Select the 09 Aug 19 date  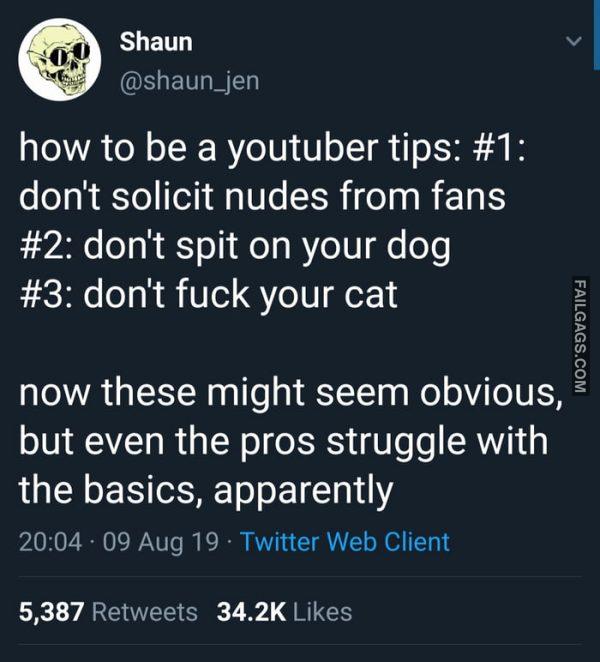(x=161, y=542)
